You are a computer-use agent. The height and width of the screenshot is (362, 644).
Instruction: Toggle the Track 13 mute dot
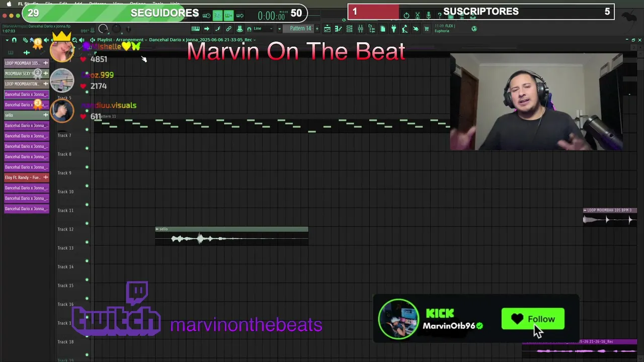[87, 260]
